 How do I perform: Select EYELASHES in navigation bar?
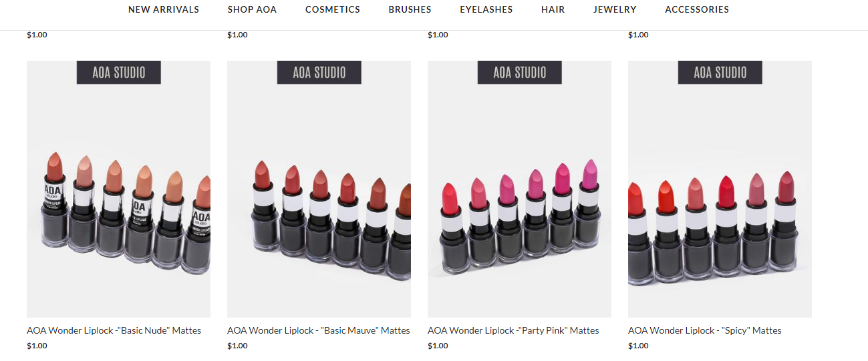486,9
